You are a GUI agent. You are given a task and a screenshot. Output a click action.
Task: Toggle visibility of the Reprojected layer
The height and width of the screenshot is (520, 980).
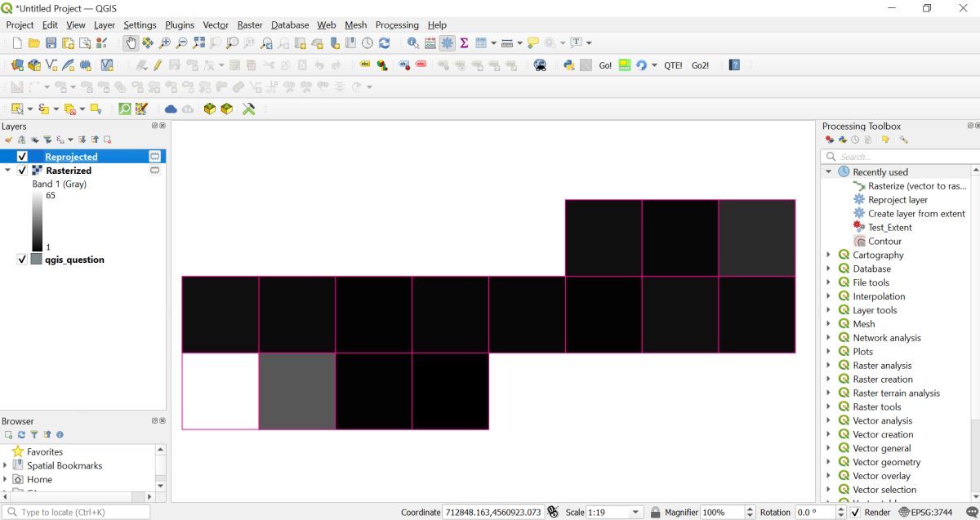(x=22, y=157)
